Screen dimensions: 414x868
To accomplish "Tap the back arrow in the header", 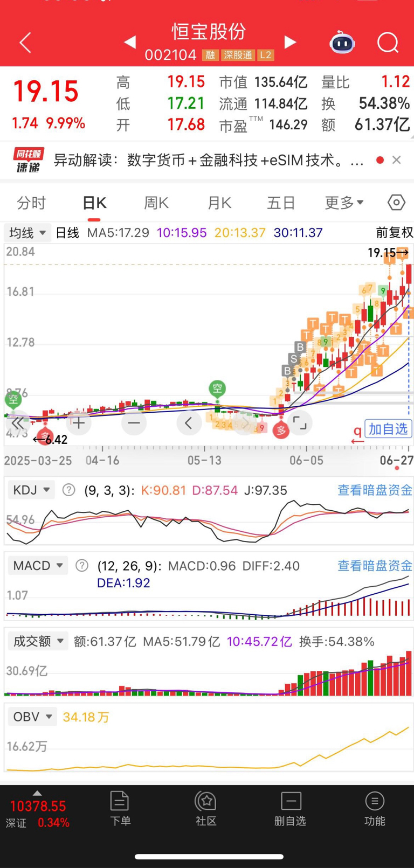I will click(x=25, y=43).
